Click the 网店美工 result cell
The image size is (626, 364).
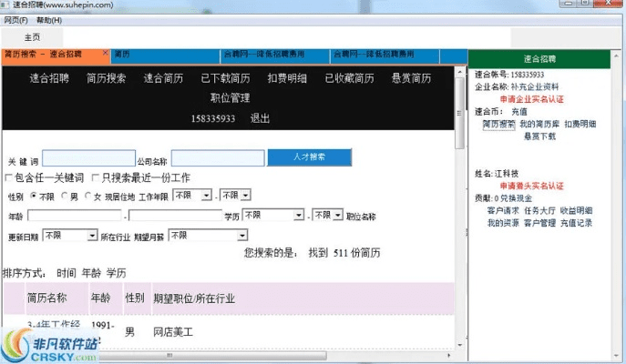pyautogui.click(x=173, y=332)
